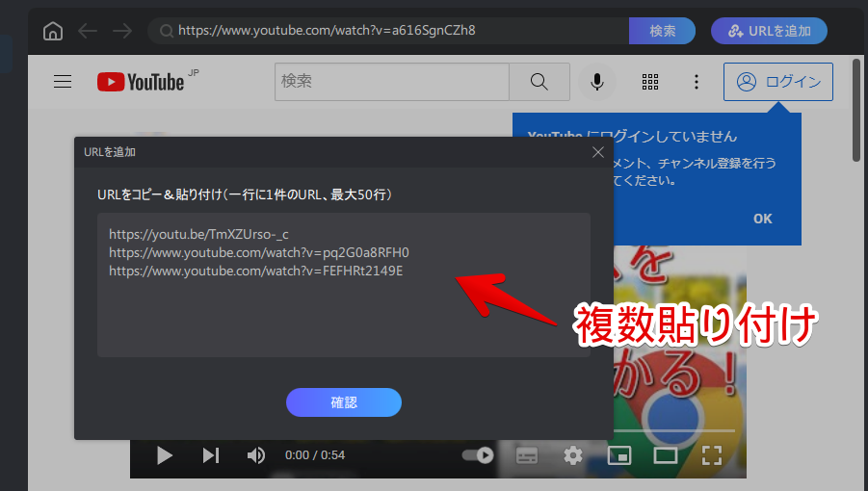868x491 pixels.
Task: Toggle the autoplay switch in the player
Action: coord(478,455)
